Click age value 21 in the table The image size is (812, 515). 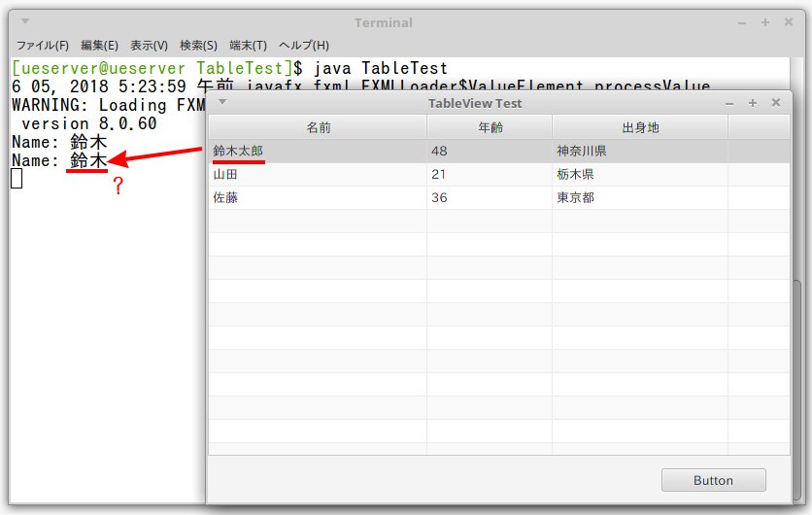pos(490,174)
